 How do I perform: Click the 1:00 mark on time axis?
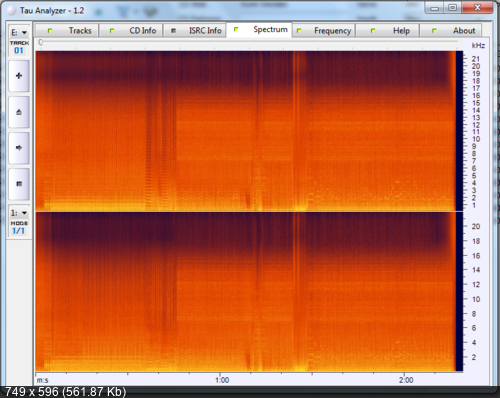tap(222, 380)
